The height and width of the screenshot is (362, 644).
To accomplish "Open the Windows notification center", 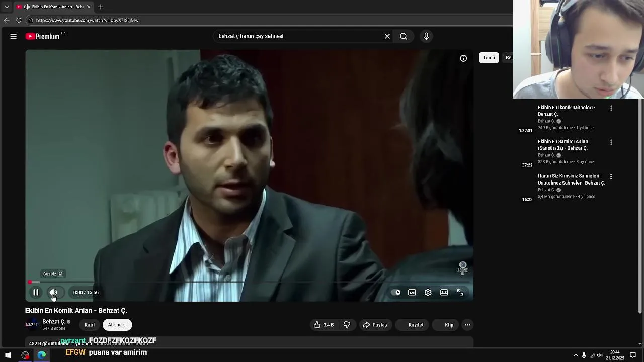I will coord(633,355).
